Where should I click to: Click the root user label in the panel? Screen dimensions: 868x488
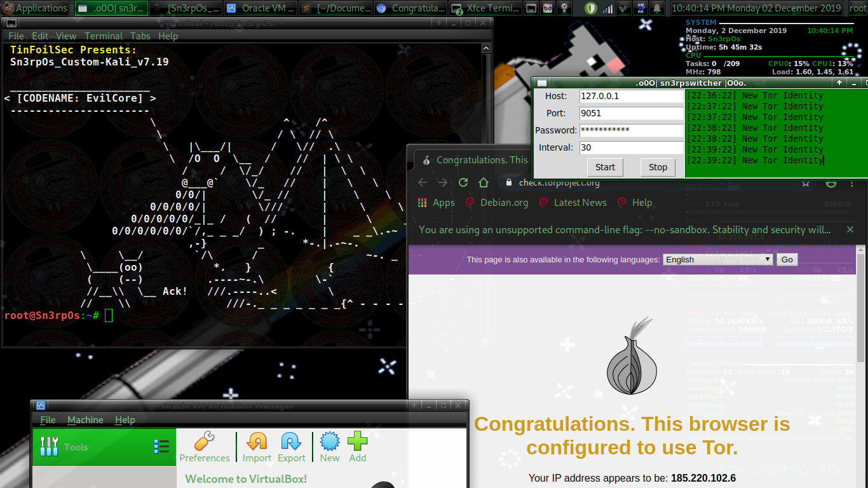(x=858, y=8)
